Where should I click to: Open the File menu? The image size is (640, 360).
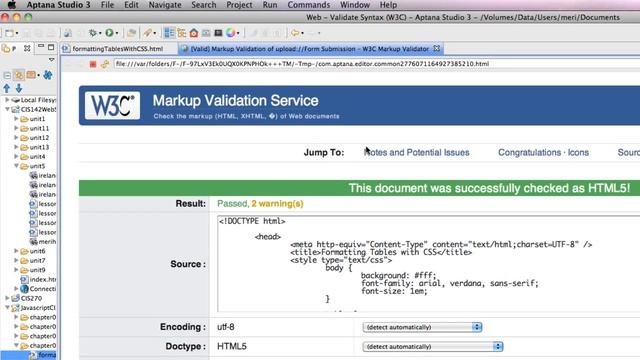point(107,5)
